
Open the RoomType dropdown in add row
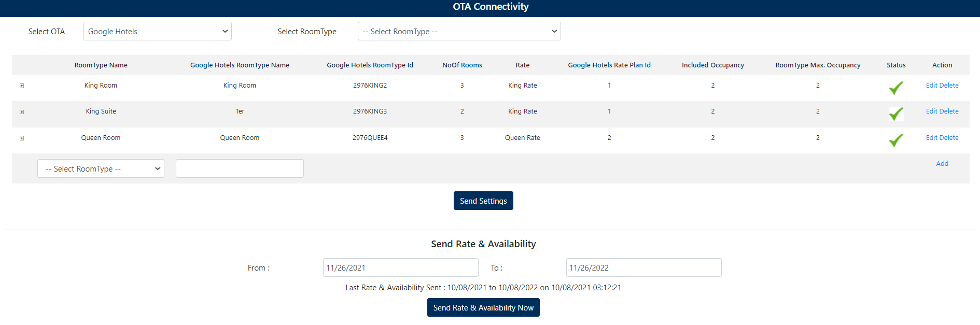(x=101, y=169)
